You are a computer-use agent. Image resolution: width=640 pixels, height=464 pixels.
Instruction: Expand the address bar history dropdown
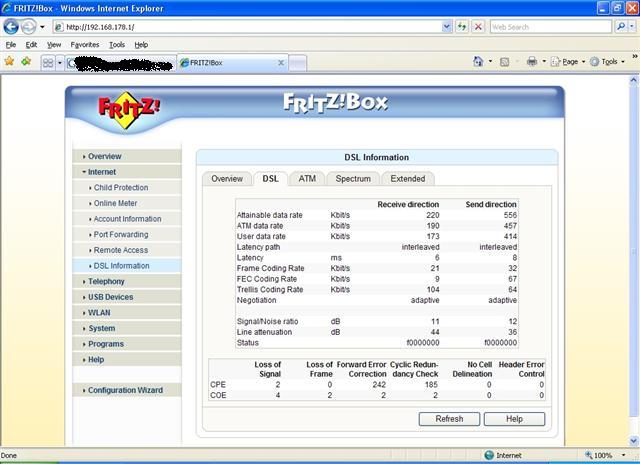pos(447,27)
